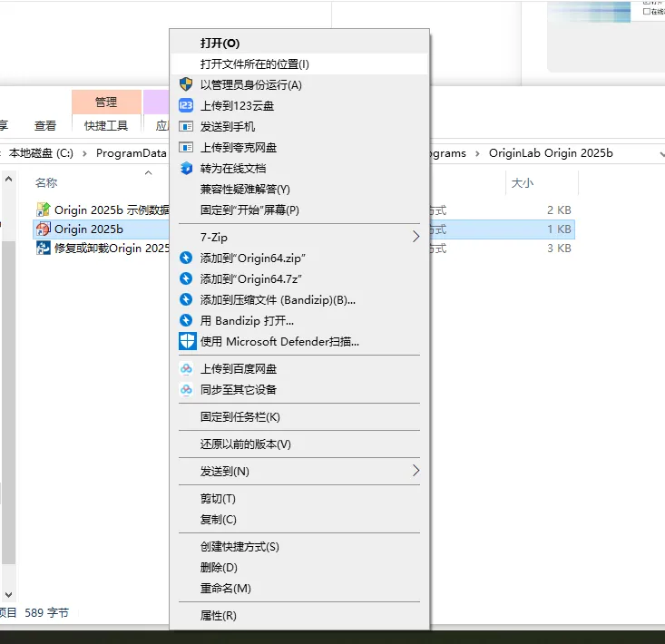Viewport: 665px width, 644px height.
Task: Select 复制(C) in the menu
Action: click(299, 520)
